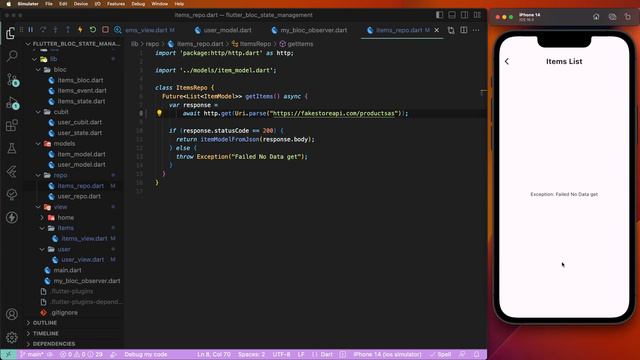The height and width of the screenshot is (360, 640).
Task: Expand the OUTLINE section
Action: coord(44,323)
